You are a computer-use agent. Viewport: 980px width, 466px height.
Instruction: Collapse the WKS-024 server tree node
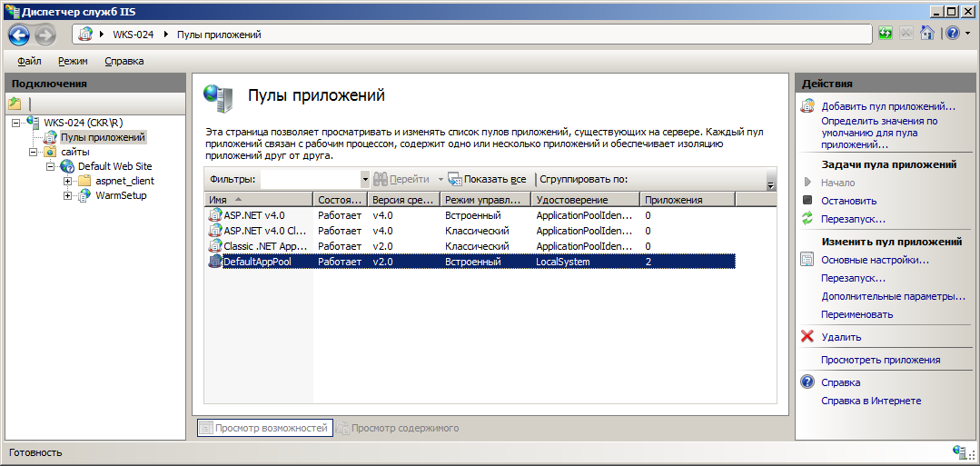(16, 123)
